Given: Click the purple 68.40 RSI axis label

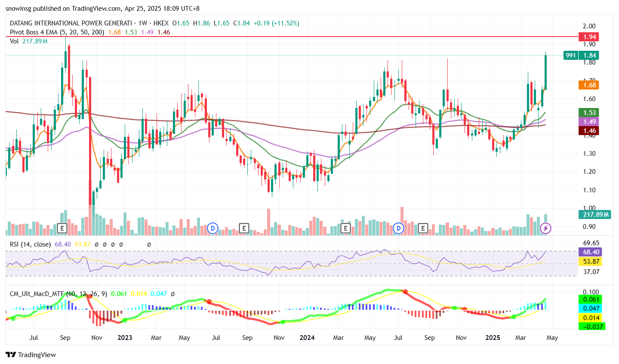Looking at the screenshot, I should click(x=590, y=252).
